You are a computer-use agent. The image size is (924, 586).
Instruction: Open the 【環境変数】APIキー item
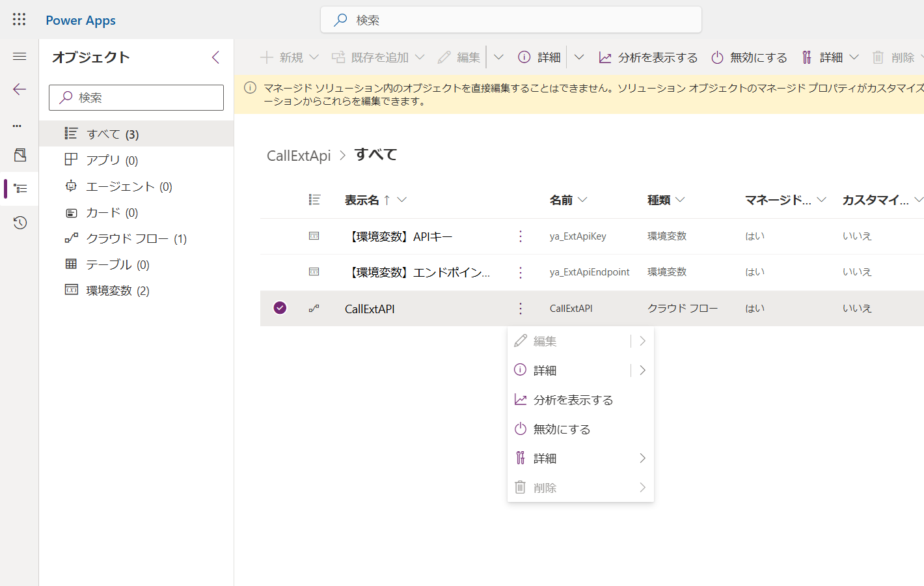pos(399,236)
